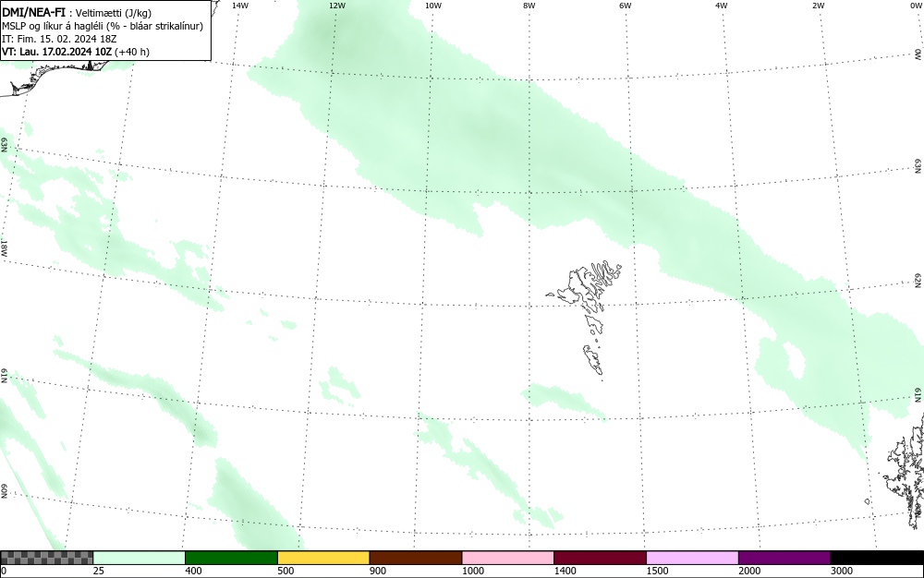The image size is (924, 578).
Task: Click the 'Veltimætti (J/kg)' label
Action: 113,13
